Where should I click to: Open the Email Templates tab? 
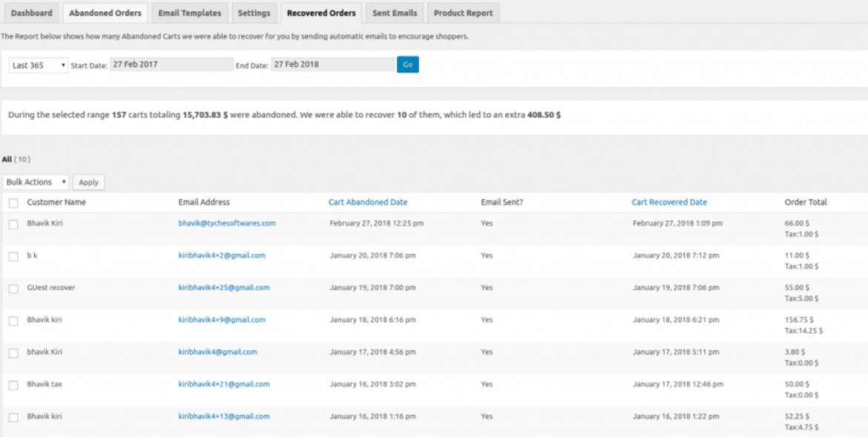pos(189,13)
